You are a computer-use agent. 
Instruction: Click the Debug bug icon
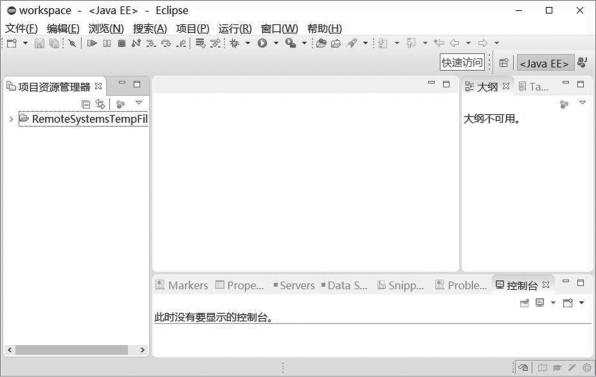pos(234,43)
